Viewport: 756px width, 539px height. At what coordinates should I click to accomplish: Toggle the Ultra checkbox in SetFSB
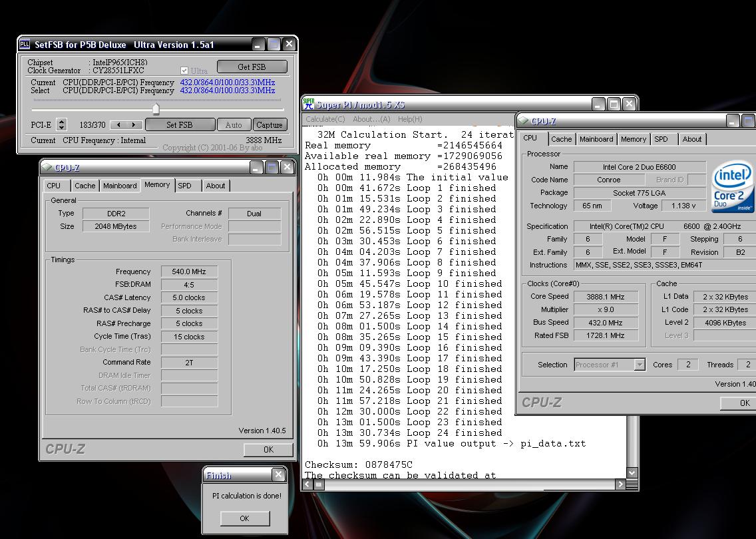click(x=184, y=71)
